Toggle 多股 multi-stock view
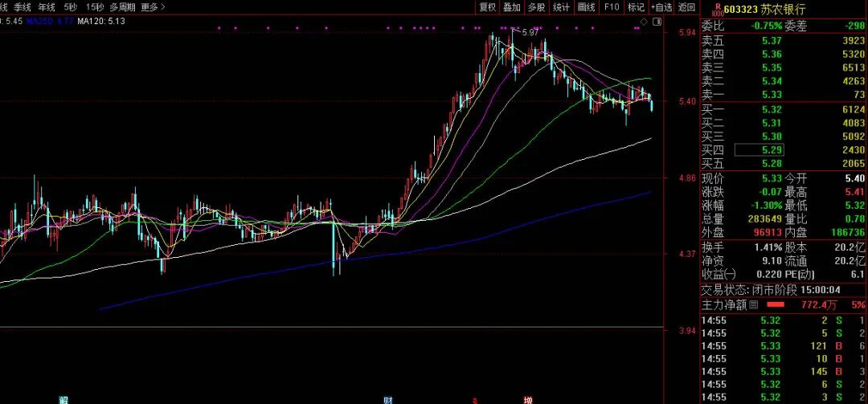Image resolution: width=868 pixels, height=404 pixels. coord(537,7)
